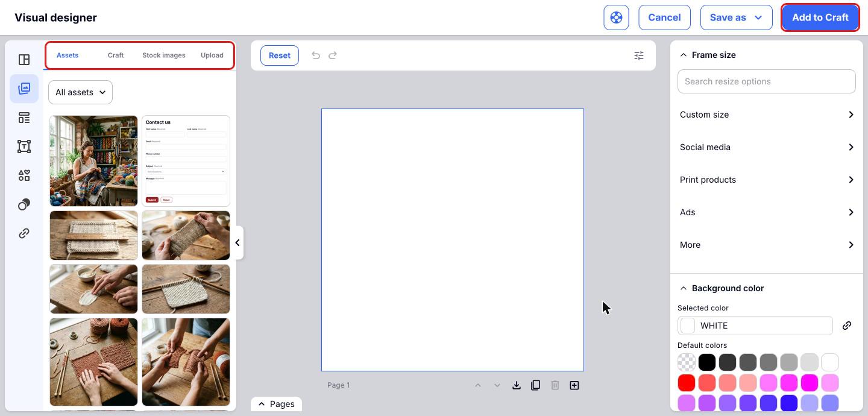The height and width of the screenshot is (416, 868).
Task: Select the images library sidebar icon
Action: [x=24, y=89]
